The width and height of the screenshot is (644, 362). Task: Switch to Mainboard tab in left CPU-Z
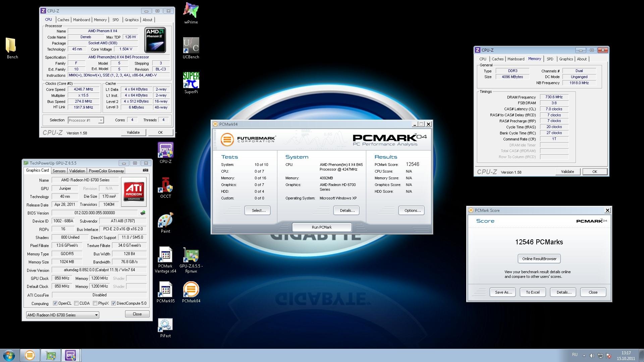[82, 20]
